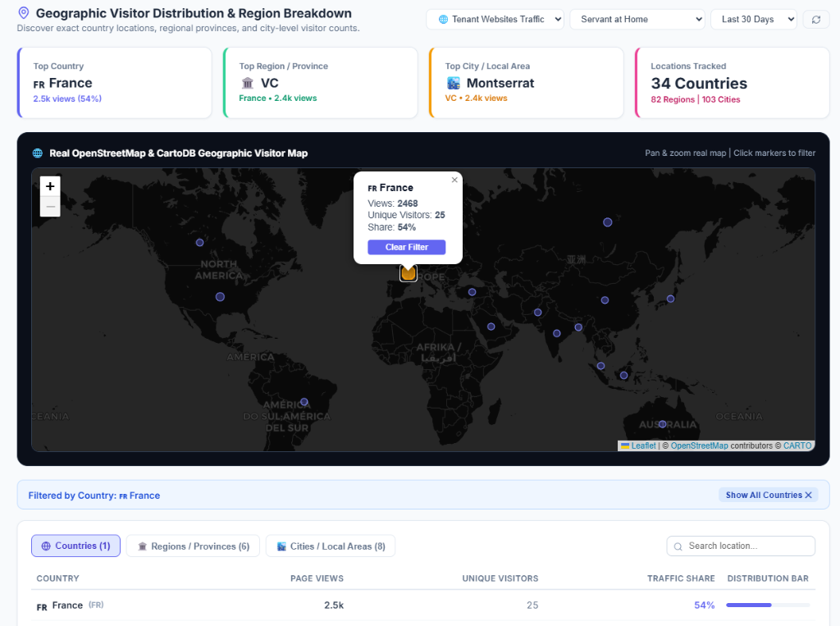Click the globe icon in map header
Viewport: 840px width, 626px height.
click(x=38, y=153)
